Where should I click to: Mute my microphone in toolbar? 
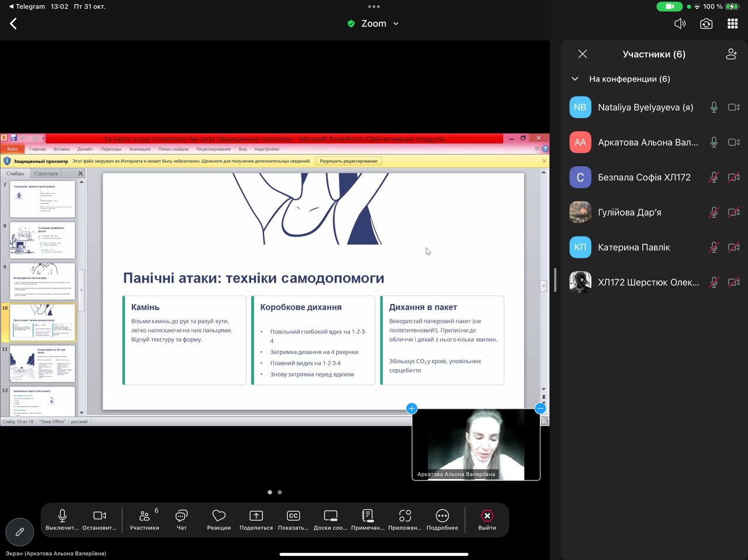click(x=62, y=516)
